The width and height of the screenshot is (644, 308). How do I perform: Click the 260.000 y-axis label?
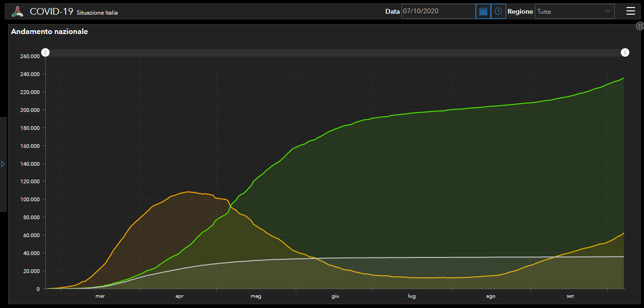[x=29, y=56]
